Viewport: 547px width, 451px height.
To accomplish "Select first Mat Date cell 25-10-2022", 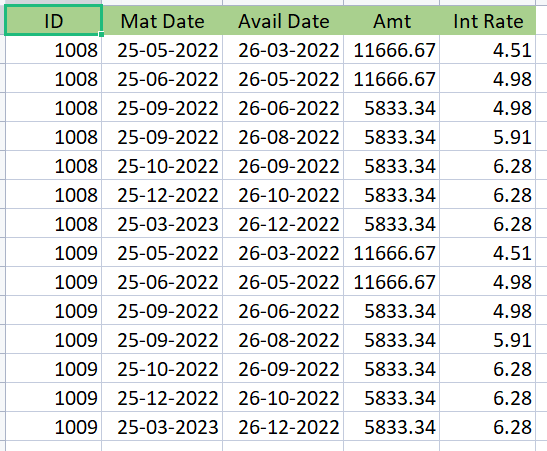I will [162, 165].
